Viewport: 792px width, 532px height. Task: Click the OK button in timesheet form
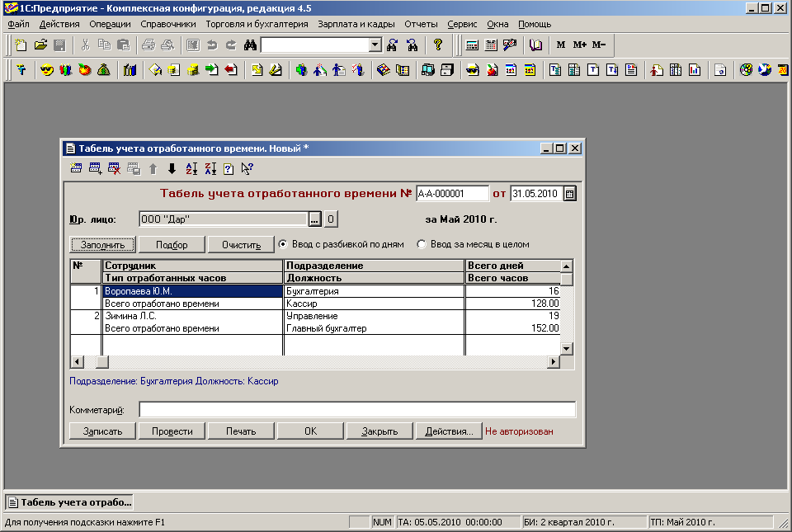(311, 431)
